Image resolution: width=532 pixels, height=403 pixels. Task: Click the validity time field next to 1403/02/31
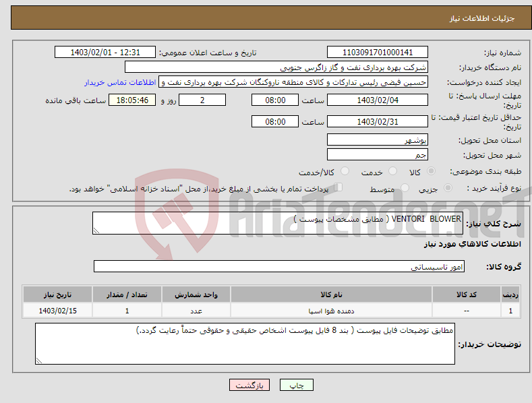pos(275,121)
